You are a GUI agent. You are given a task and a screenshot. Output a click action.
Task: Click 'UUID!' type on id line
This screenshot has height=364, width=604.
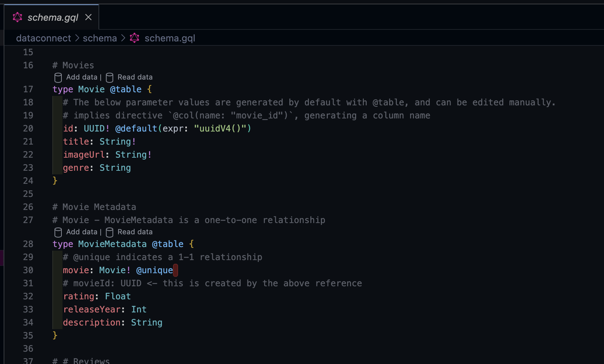(x=97, y=129)
